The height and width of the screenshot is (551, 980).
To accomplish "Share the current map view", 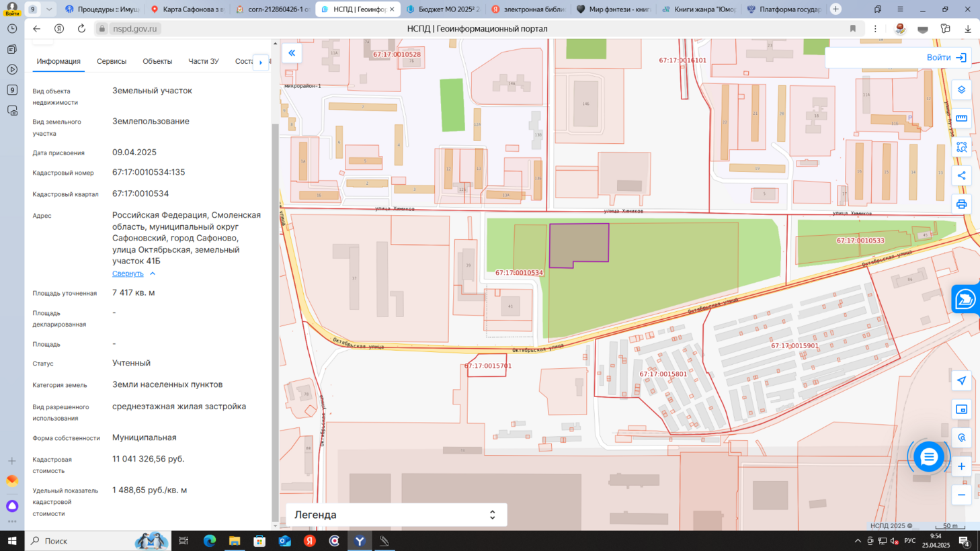I will pos(961,175).
